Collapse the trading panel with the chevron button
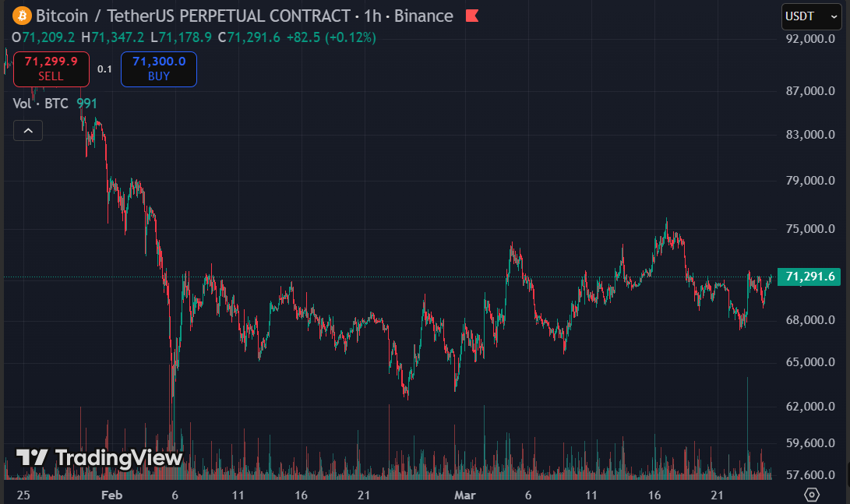Viewport: 850px width, 504px height. tap(28, 130)
